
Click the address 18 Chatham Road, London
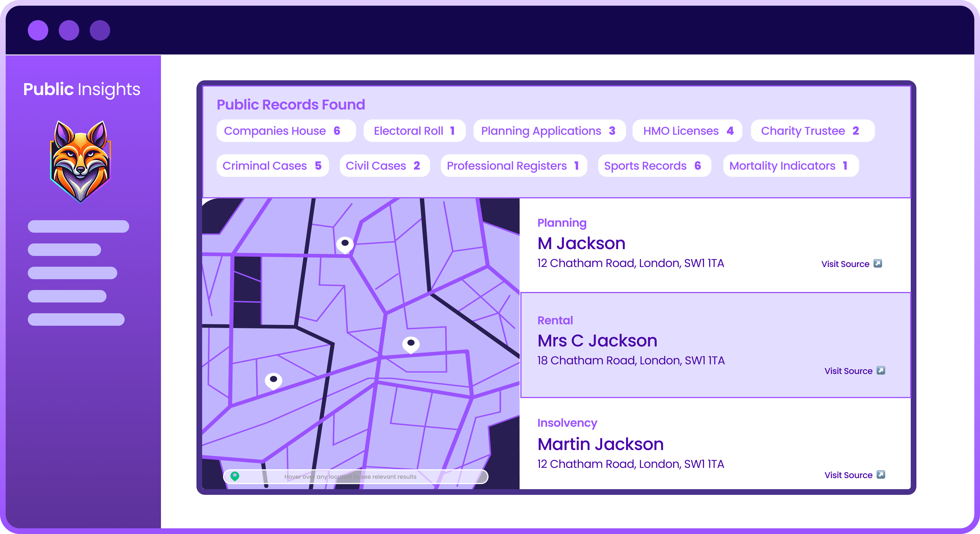[x=631, y=360]
